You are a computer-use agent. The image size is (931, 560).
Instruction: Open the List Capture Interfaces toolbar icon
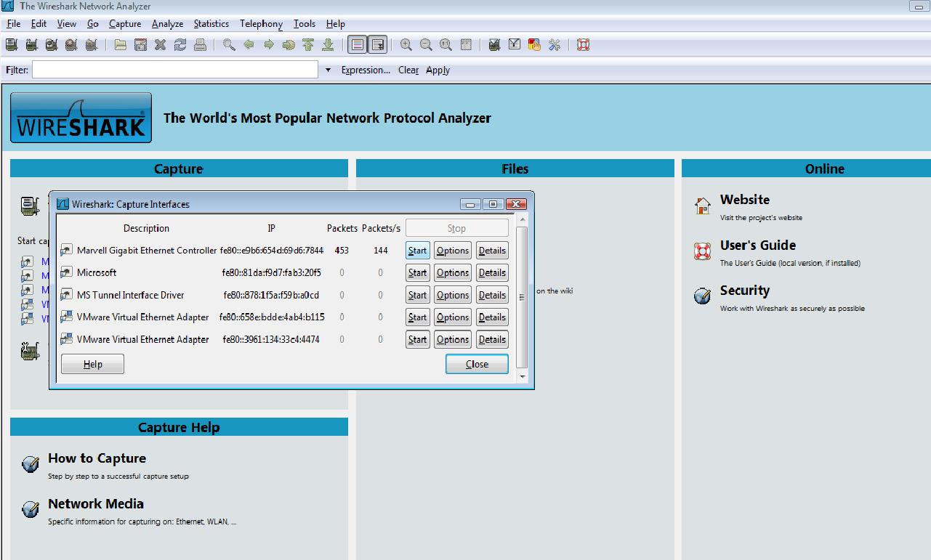tap(10, 44)
